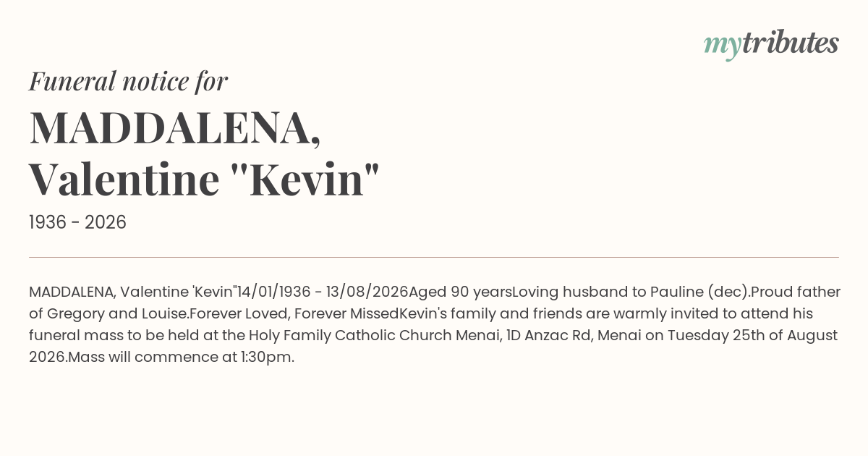This screenshot has height=456, width=868.
Task: Click the mytributes logo
Action: [x=771, y=44]
